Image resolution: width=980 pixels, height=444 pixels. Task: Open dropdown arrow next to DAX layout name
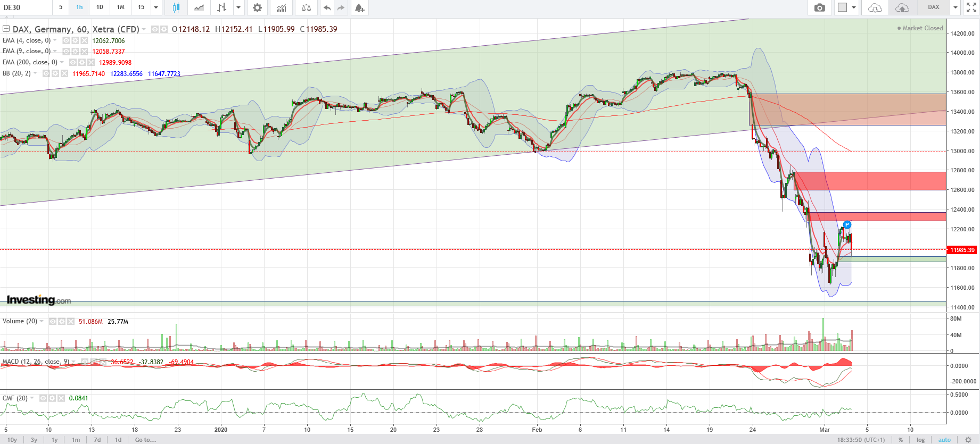956,7
